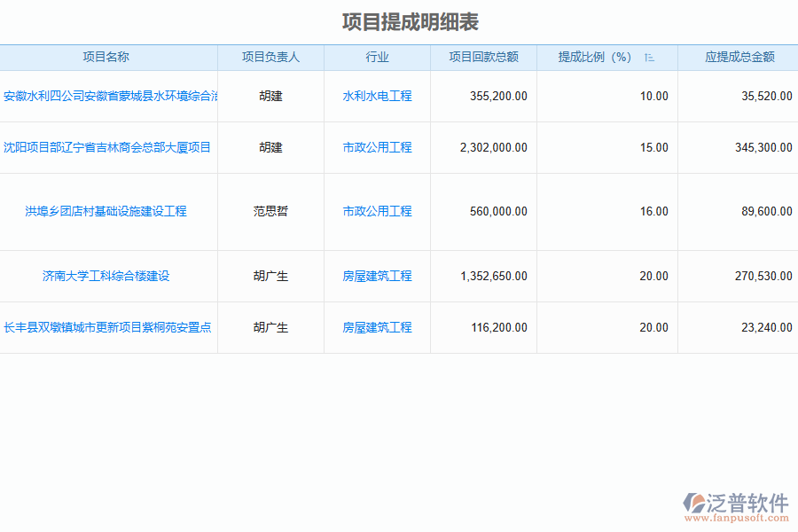Select the 行业 column header
The height and width of the screenshot is (532, 798).
coord(377,57)
